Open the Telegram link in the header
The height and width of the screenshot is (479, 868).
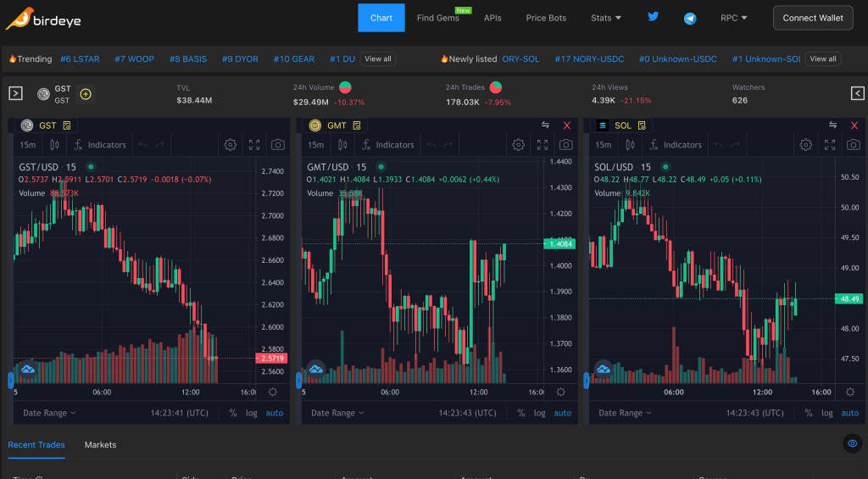tap(690, 18)
